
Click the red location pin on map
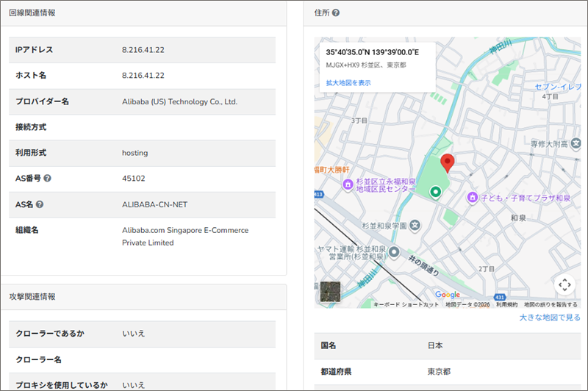coord(448,162)
